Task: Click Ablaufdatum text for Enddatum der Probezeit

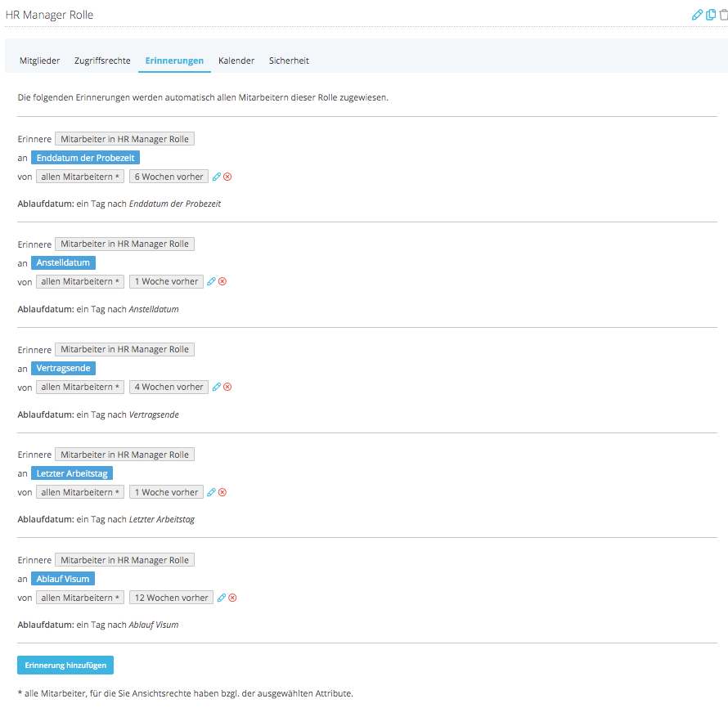Action: [x=119, y=204]
